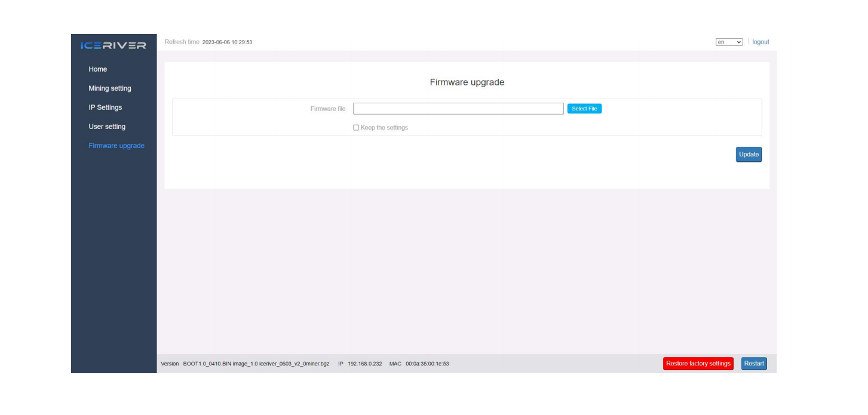Expand the en language dropdown
868x415 pixels.
[x=729, y=42]
